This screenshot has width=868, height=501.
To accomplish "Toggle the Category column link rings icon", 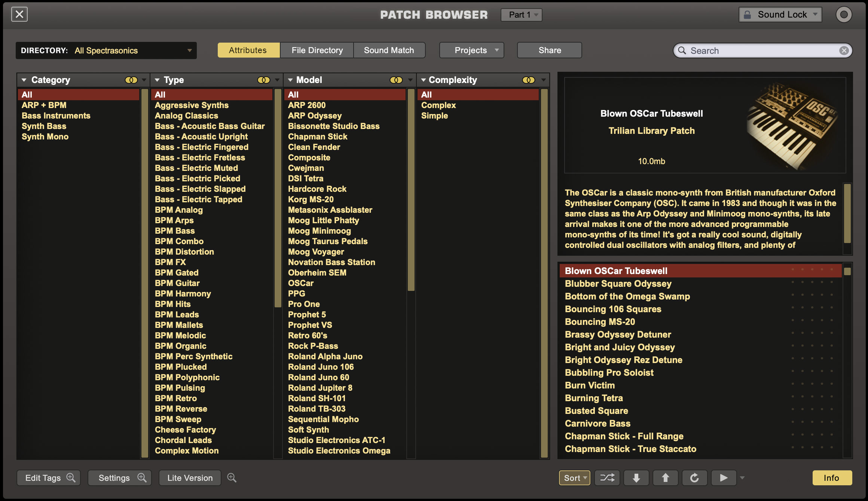I will (x=131, y=80).
